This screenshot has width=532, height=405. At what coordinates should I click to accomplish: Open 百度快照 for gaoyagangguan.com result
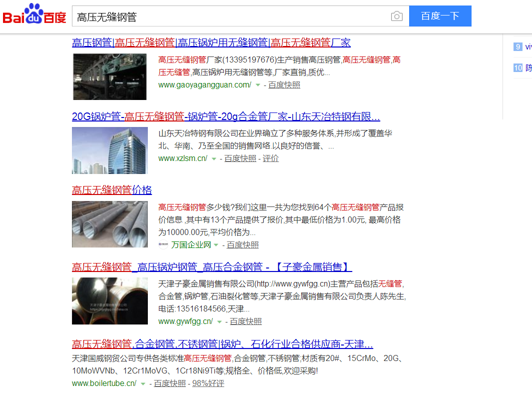(x=284, y=85)
